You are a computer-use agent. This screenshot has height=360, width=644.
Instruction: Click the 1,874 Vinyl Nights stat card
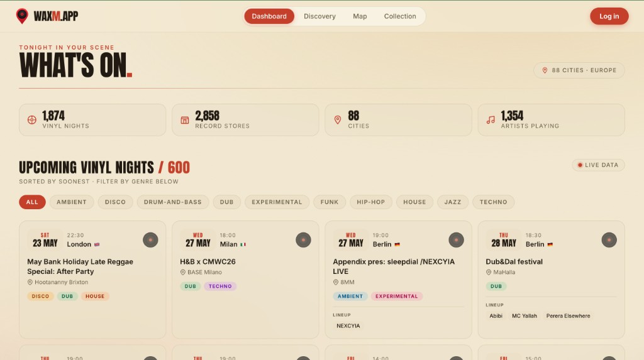(92, 120)
